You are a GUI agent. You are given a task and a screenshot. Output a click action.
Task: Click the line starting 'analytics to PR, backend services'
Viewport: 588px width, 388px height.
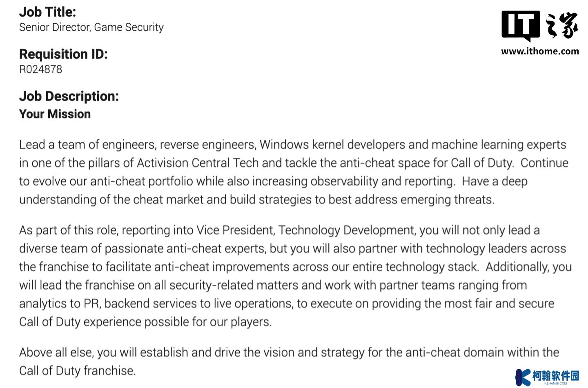287,303
